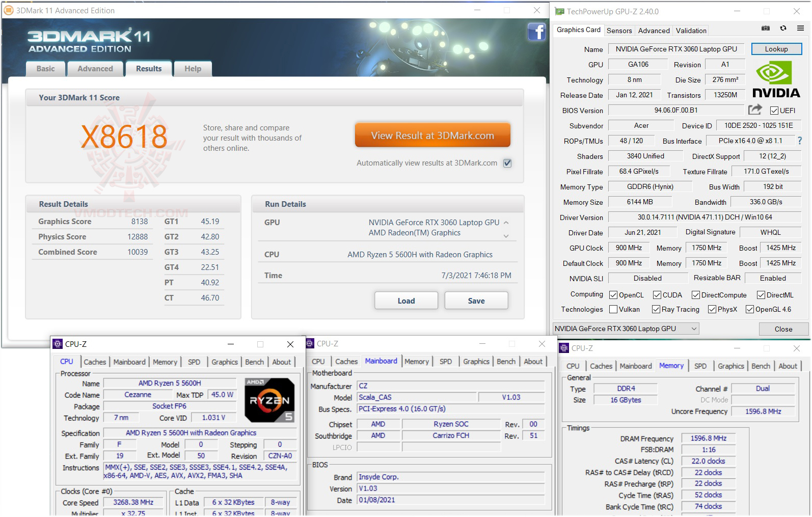Click the title bar icon of the CPU-Z Processor window
The width and height of the screenshot is (812, 517).
point(58,344)
